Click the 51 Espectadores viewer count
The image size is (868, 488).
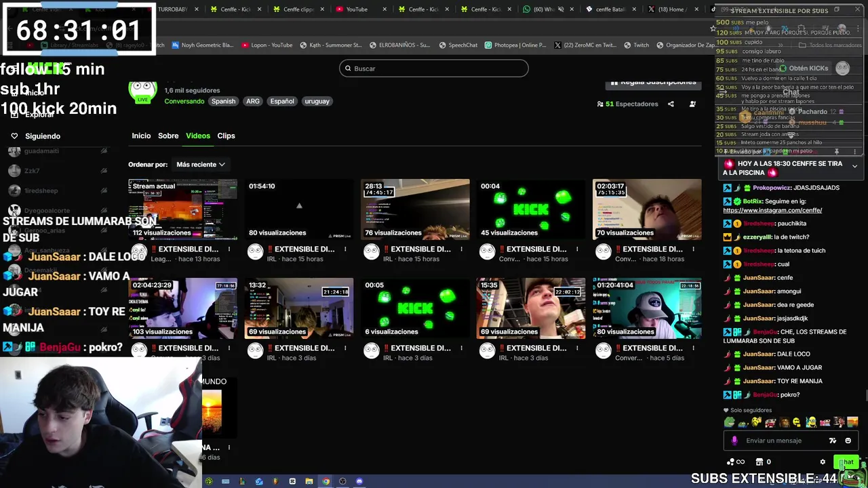pyautogui.click(x=627, y=104)
